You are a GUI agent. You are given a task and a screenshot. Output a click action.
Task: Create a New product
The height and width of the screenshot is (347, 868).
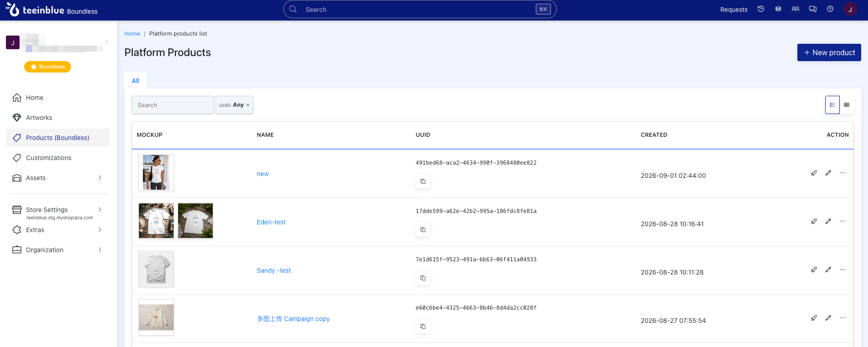(x=829, y=52)
